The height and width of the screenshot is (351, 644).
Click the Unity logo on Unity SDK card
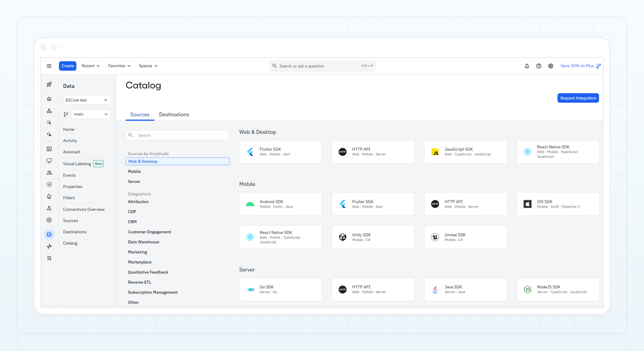[343, 237]
